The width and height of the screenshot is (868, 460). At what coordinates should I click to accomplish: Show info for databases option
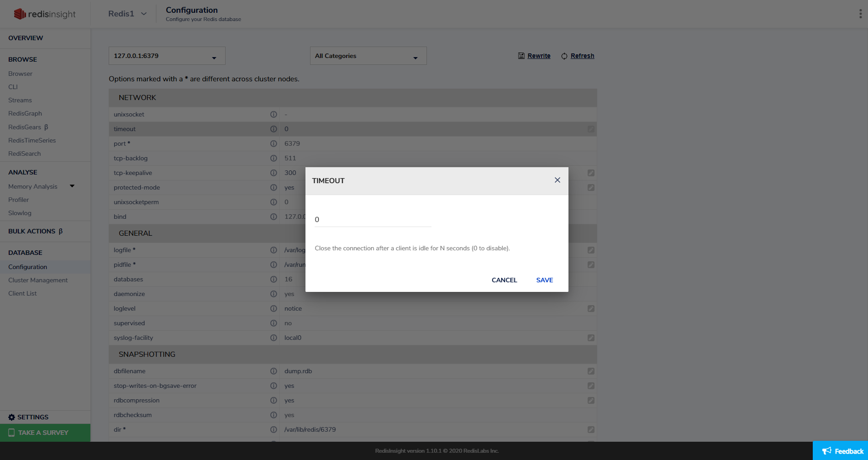pyautogui.click(x=274, y=279)
